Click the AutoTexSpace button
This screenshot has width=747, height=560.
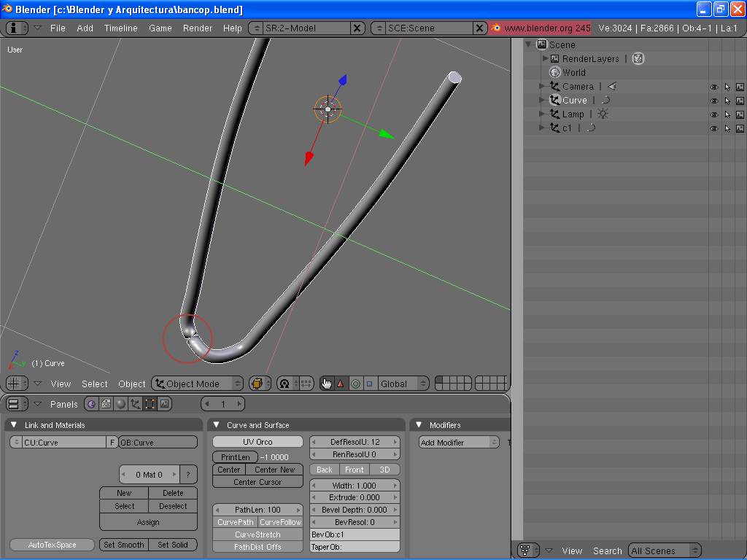click(x=53, y=544)
